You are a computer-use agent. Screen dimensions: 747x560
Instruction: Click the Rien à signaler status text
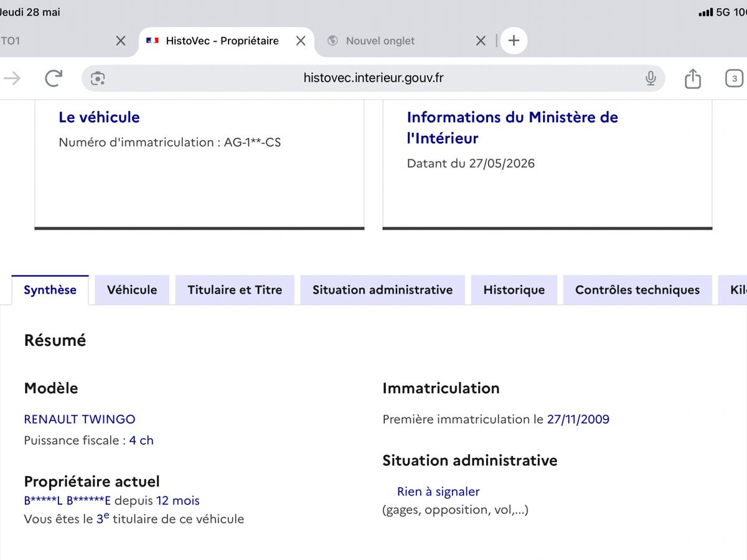pyautogui.click(x=438, y=492)
